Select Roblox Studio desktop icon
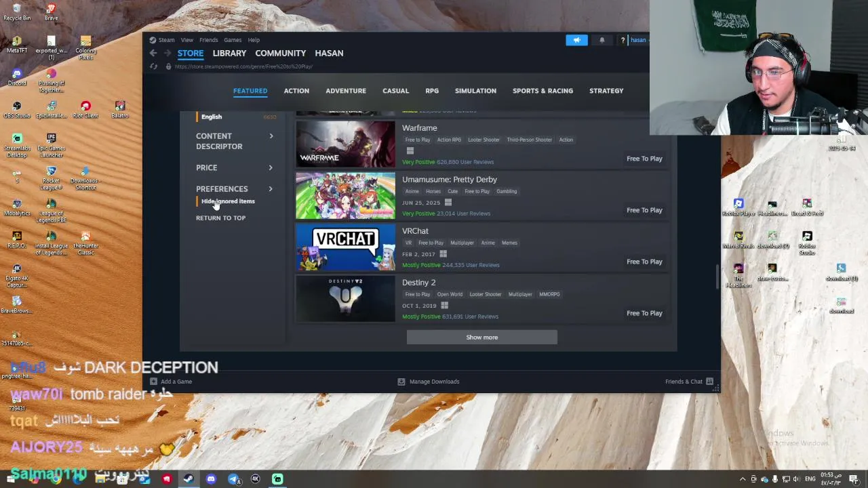 [x=807, y=242]
